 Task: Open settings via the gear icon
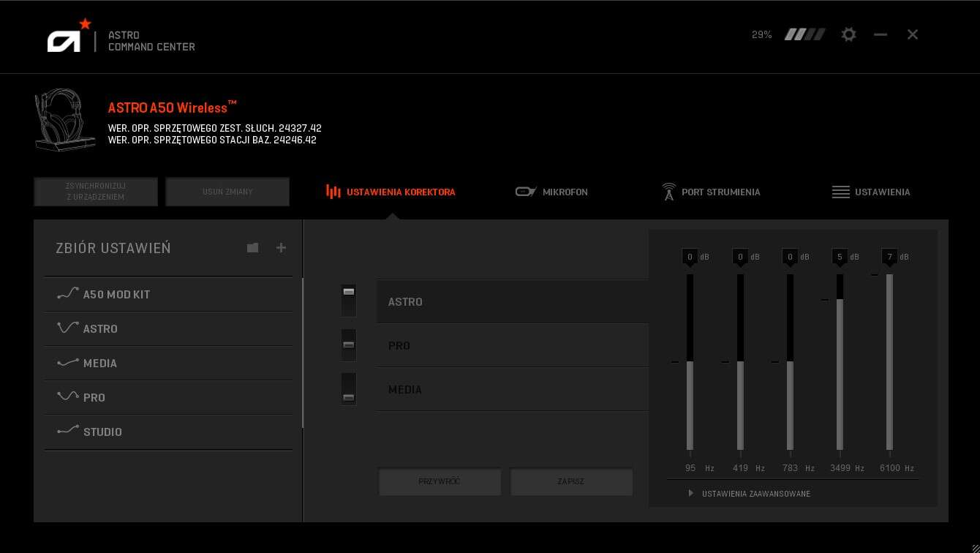tap(848, 34)
